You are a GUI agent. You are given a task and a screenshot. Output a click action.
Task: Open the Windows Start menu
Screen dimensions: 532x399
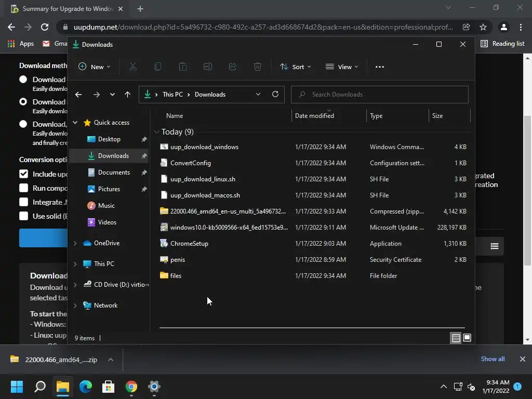click(x=17, y=387)
